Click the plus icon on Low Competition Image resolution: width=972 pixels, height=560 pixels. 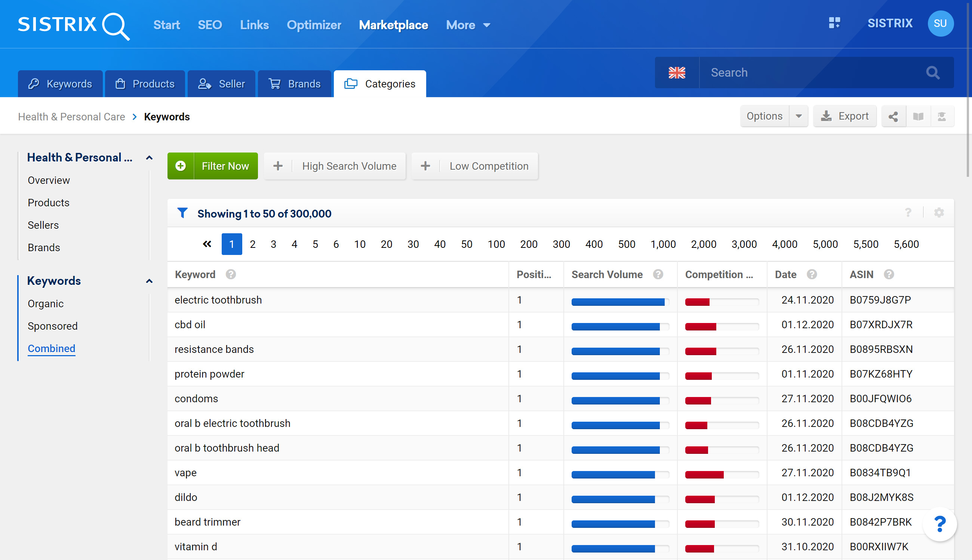click(x=425, y=166)
